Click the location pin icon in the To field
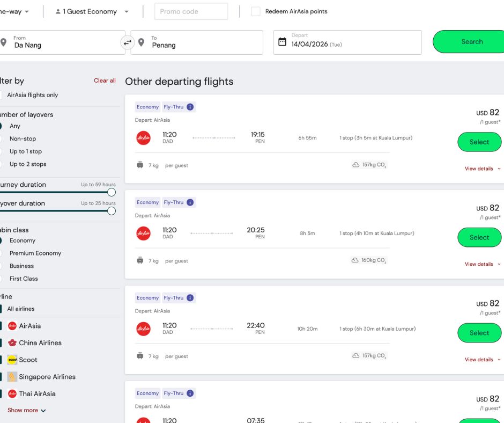This screenshot has height=423, width=504. (x=141, y=42)
